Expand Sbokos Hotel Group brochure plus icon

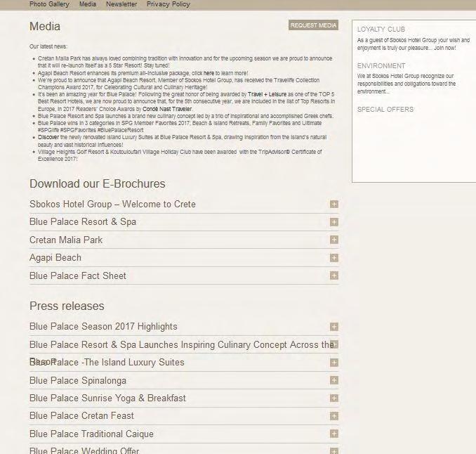pyautogui.click(x=334, y=205)
